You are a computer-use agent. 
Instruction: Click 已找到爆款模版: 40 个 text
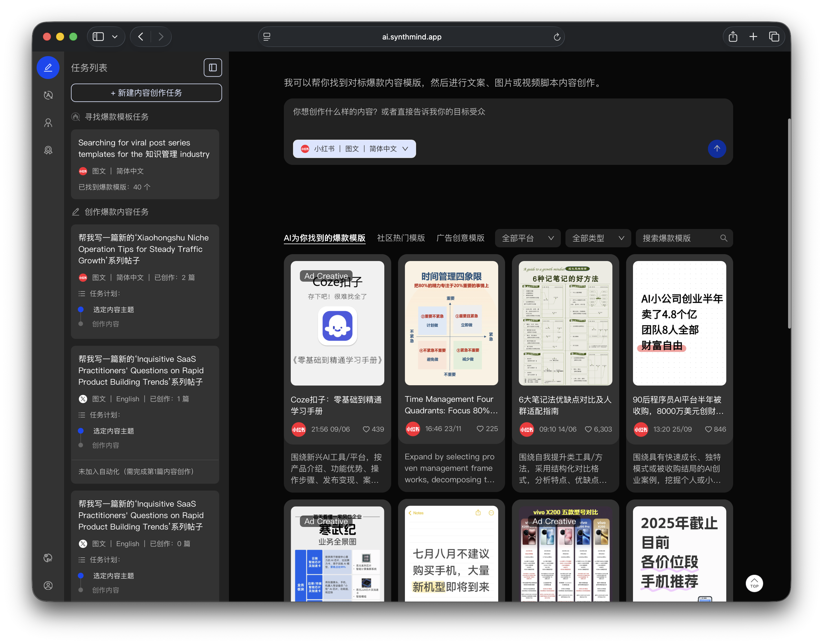tap(114, 187)
